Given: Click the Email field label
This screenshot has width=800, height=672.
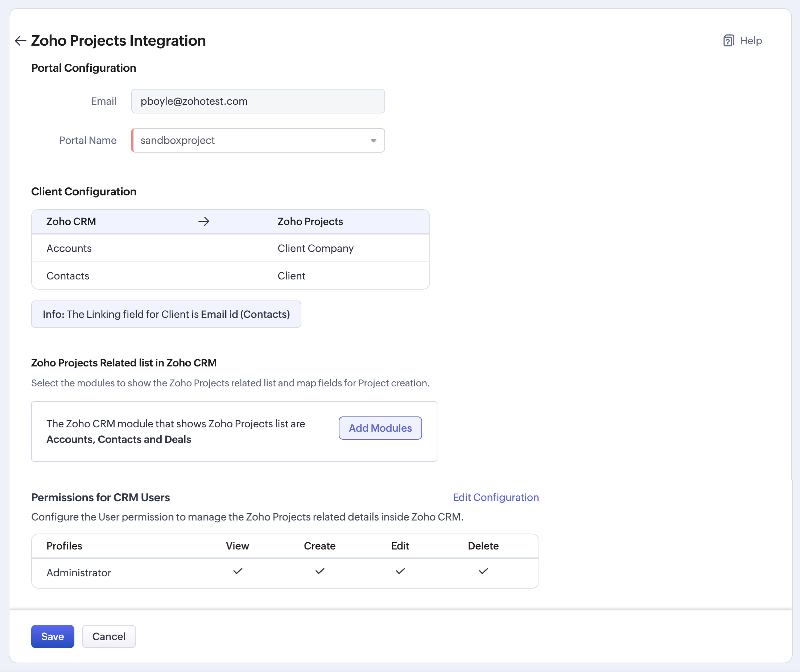Looking at the screenshot, I should point(104,101).
